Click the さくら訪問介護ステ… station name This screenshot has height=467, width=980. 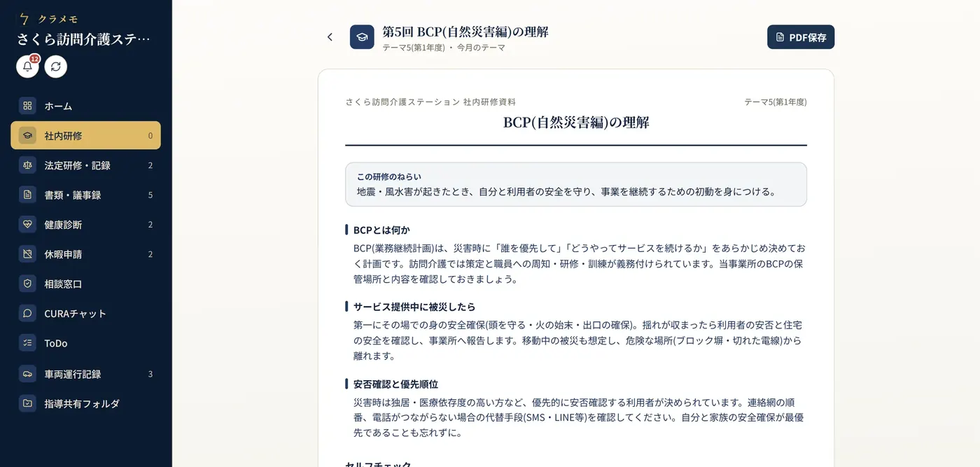[x=83, y=39]
